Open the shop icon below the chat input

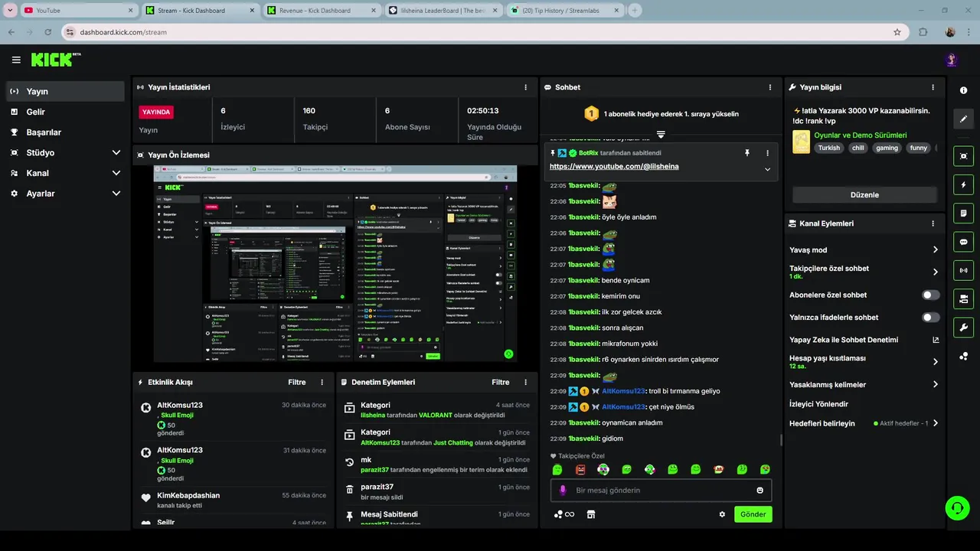[x=591, y=514]
